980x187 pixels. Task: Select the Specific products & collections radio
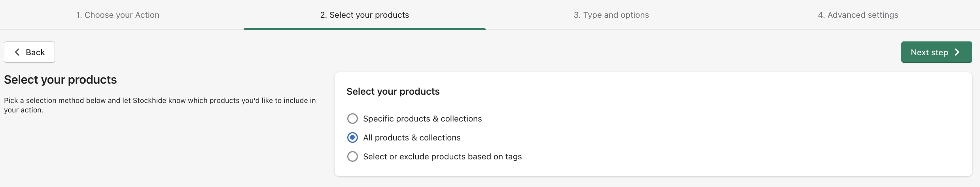[352, 119]
